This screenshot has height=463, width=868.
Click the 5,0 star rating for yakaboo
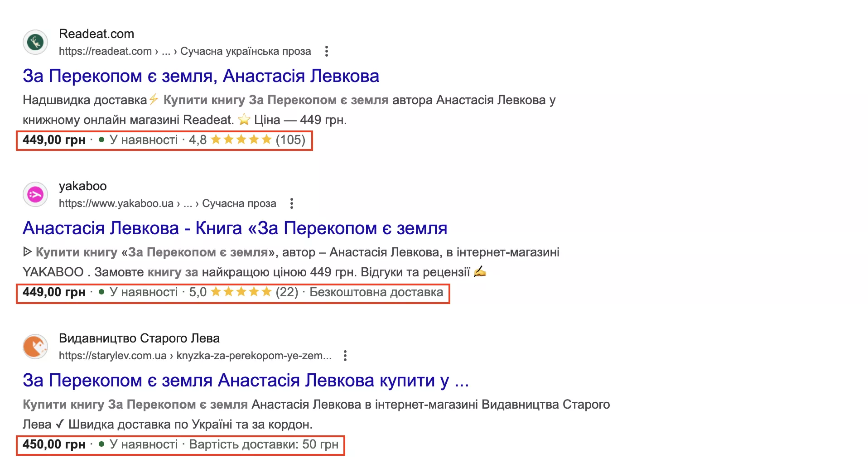241,292
